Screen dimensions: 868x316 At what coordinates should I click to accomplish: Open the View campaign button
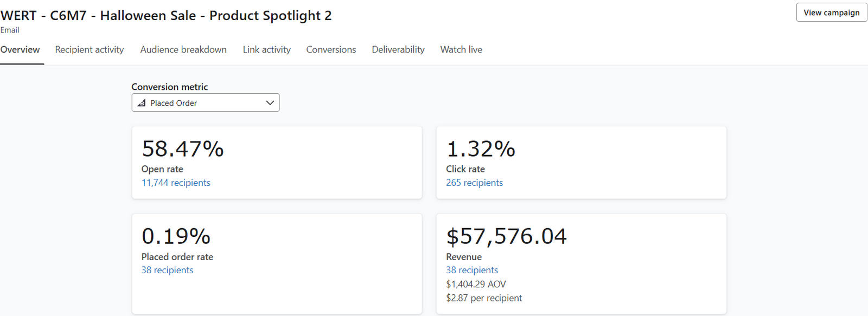[831, 12]
